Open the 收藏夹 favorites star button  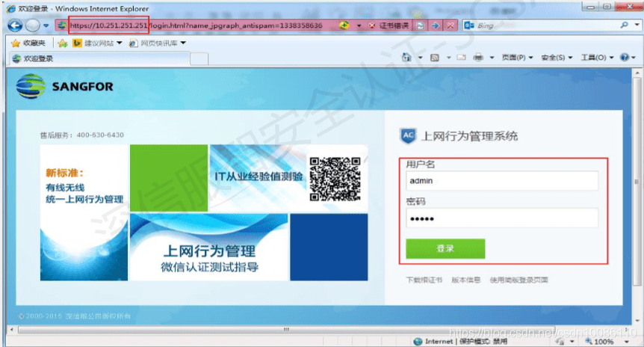coord(28,43)
